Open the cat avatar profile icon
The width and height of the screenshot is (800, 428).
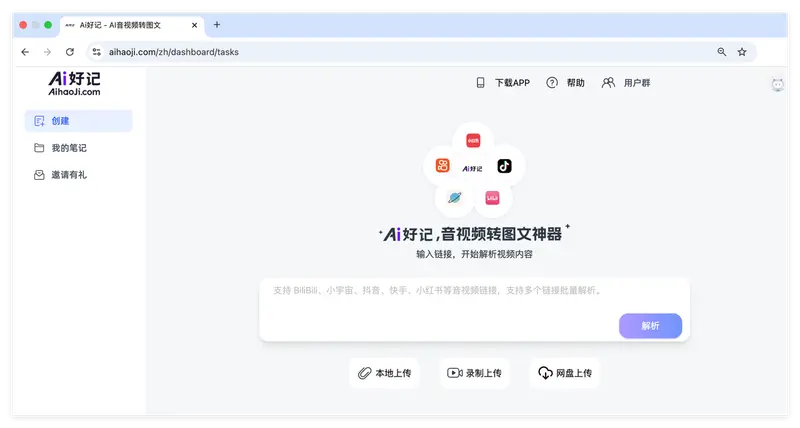tap(778, 84)
